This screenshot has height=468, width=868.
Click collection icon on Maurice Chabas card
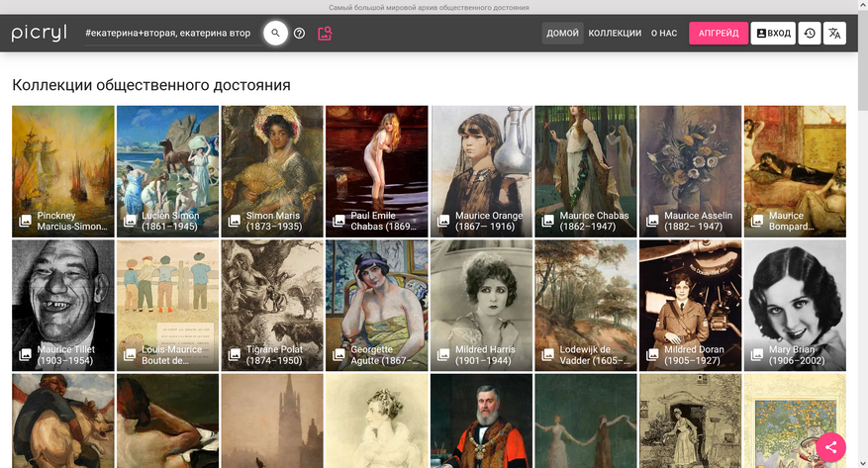tap(548, 221)
